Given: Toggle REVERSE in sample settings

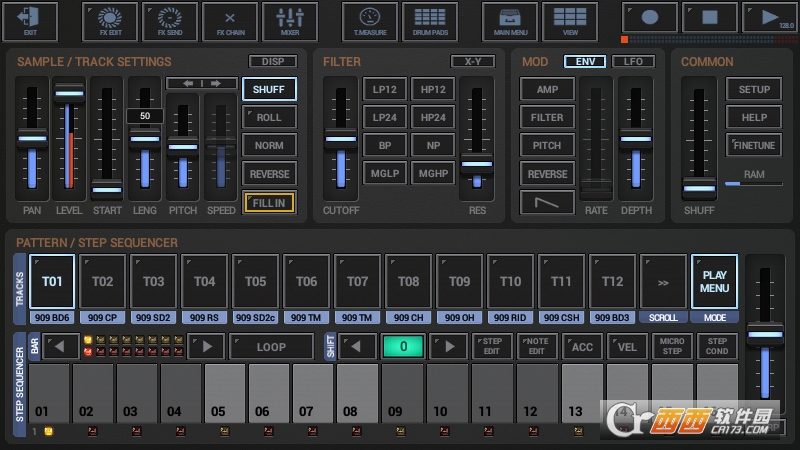Looking at the screenshot, I should (x=269, y=174).
